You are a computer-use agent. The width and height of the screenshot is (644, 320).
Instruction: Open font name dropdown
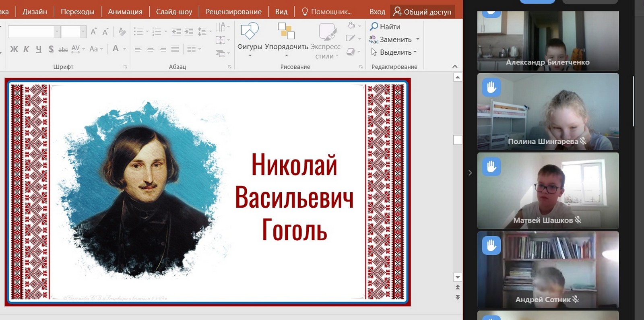(57, 31)
